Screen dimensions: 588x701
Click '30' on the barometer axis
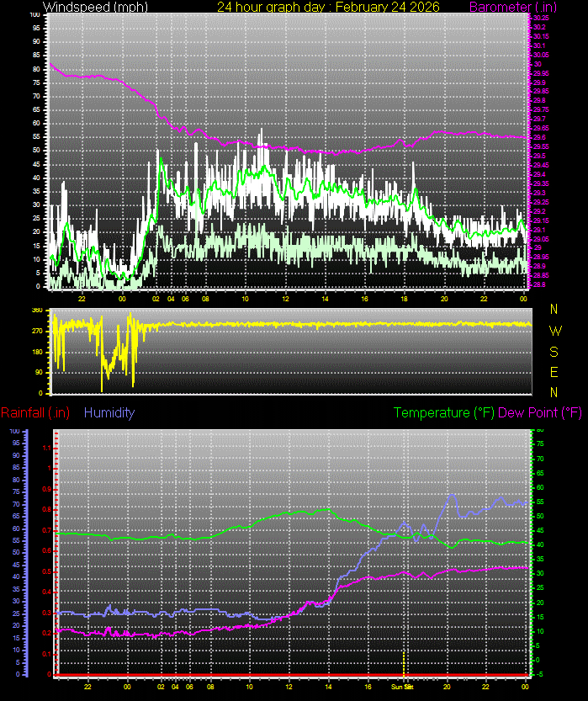point(537,64)
